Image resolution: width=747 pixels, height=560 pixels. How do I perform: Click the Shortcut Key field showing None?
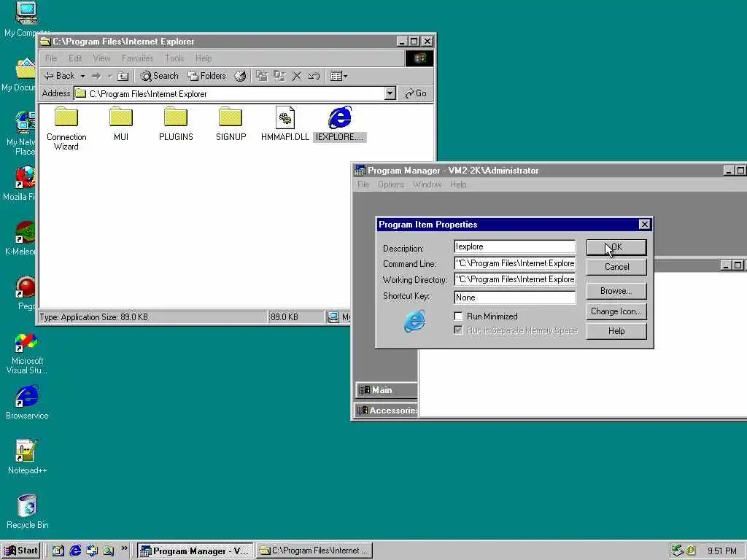(x=514, y=297)
